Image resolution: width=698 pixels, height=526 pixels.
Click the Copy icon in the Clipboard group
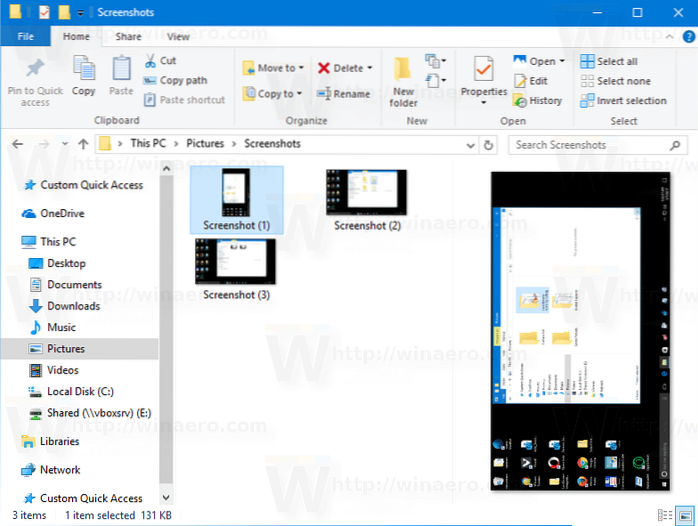click(x=84, y=73)
